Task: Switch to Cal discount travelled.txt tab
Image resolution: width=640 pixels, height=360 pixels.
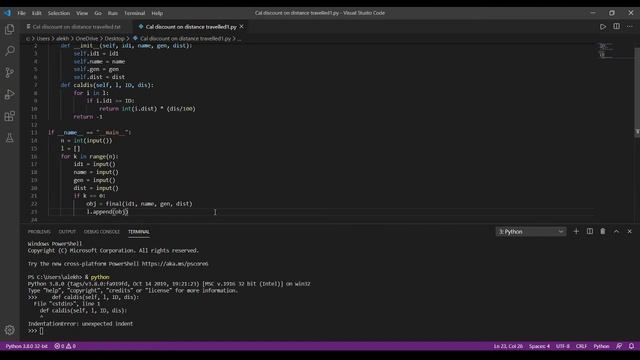Action: 76,27
